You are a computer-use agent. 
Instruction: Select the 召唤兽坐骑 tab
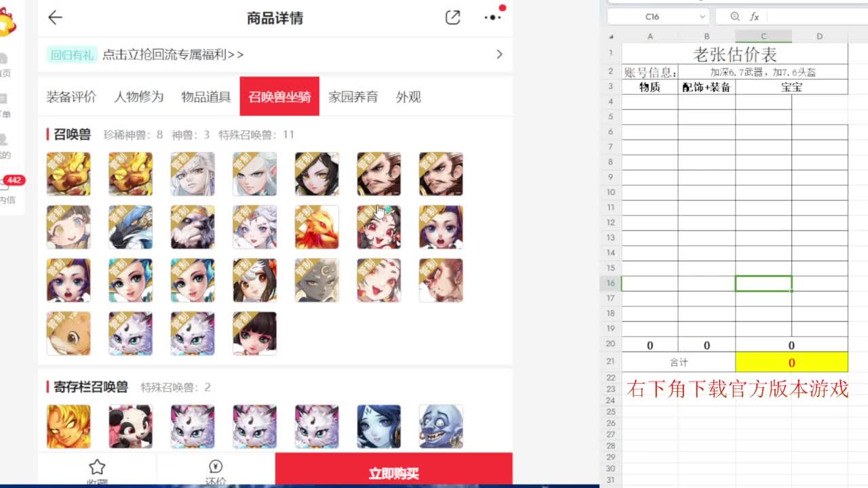pyautogui.click(x=279, y=96)
